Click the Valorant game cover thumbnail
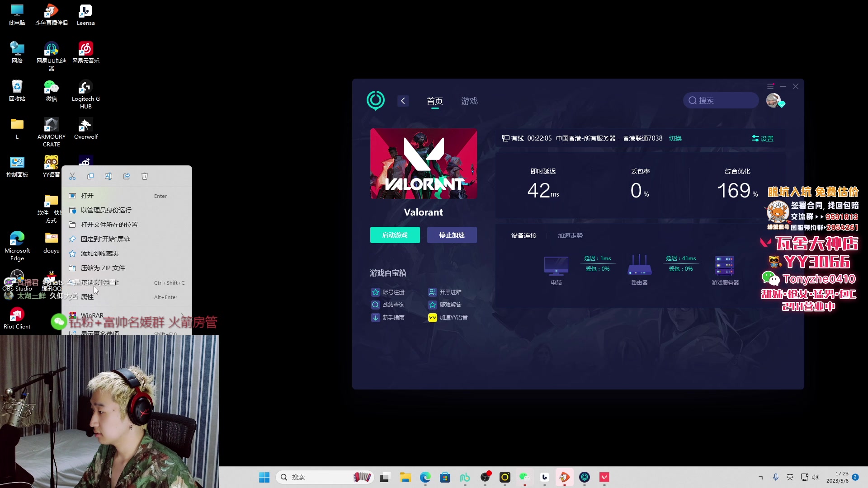868x488 pixels. [424, 164]
